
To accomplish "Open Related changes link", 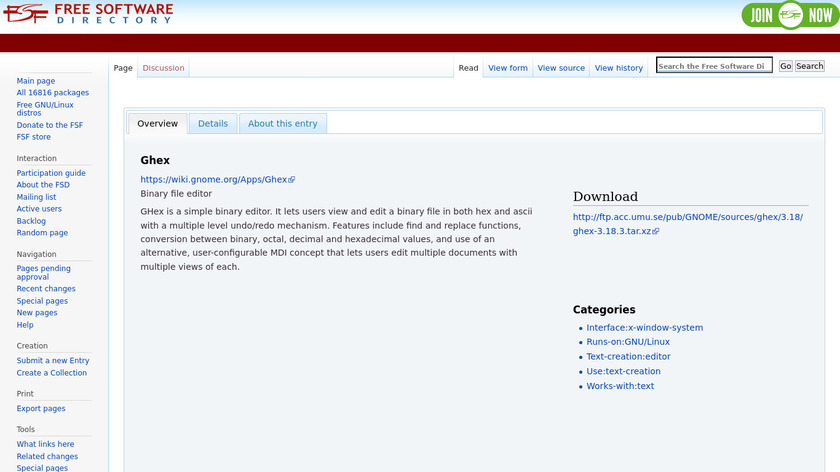I will point(47,456).
